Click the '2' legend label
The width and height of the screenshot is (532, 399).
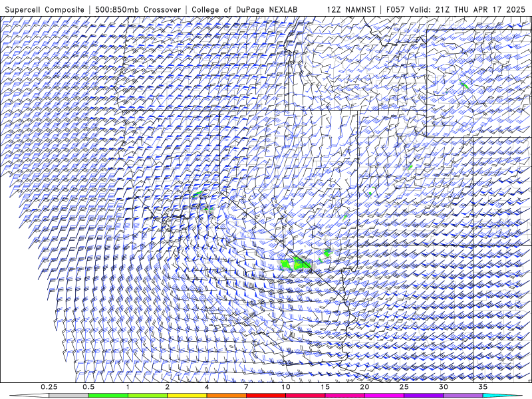pyautogui.click(x=168, y=387)
